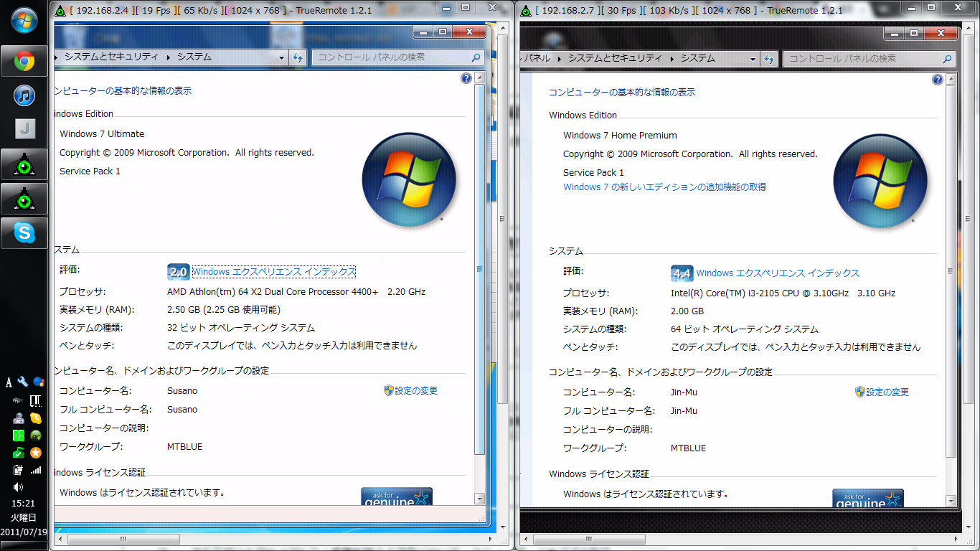This screenshot has height=551, width=980.
Task: Click 設定の変更 link on Jin-Mu
Action: point(887,392)
